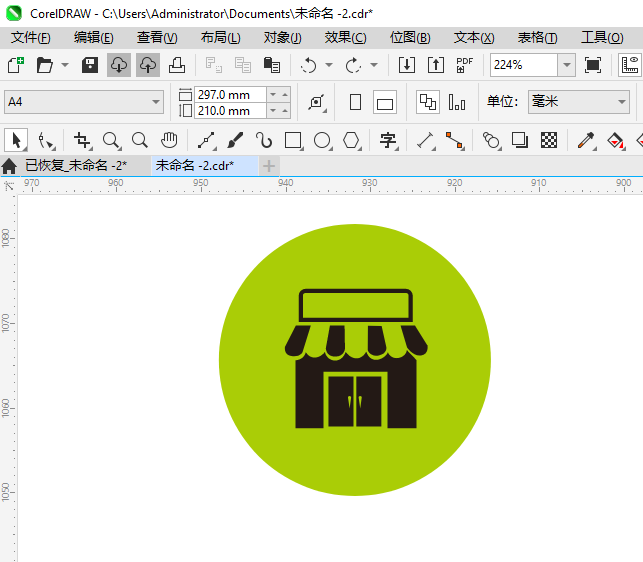This screenshot has height=562, width=643.
Task: Select the Pick arrow tool
Action: click(16, 140)
